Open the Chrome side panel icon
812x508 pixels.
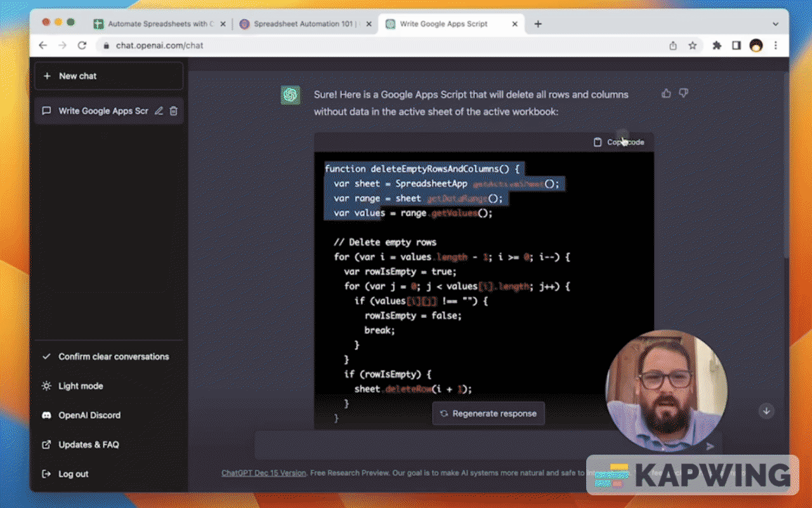coord(737,46)
